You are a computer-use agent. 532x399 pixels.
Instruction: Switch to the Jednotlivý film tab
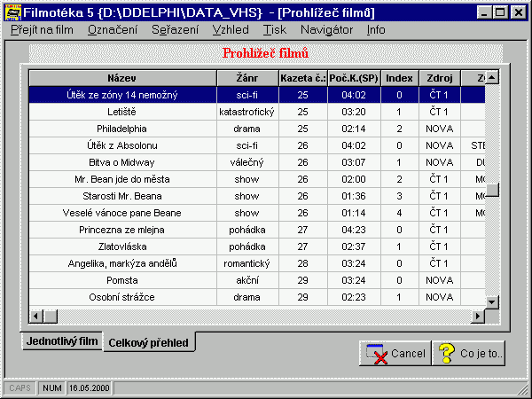[x=61, y=341]
